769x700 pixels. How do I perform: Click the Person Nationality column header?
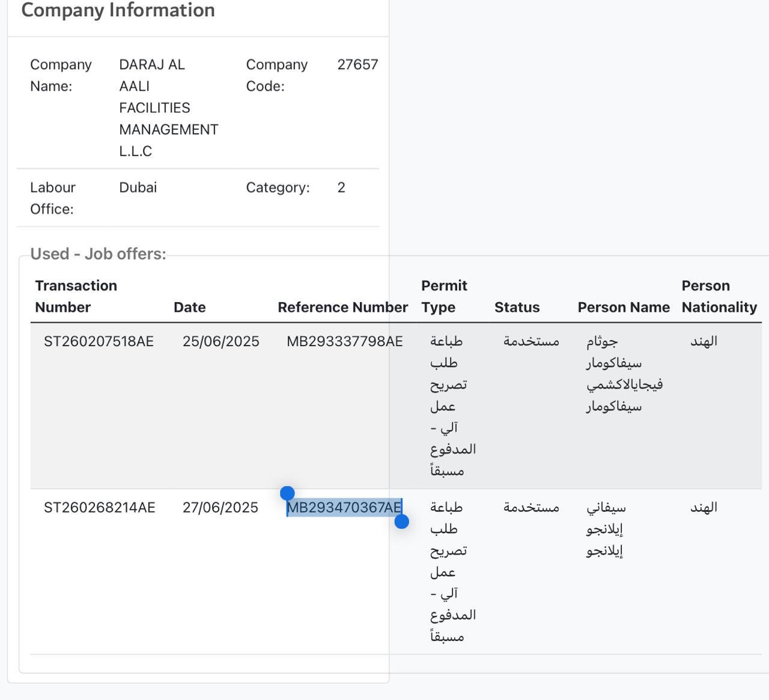[719, 296]
